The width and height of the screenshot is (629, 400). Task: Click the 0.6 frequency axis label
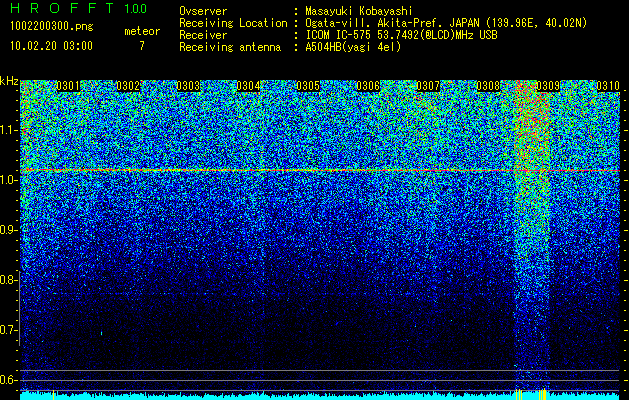click(x=9, y=380)
